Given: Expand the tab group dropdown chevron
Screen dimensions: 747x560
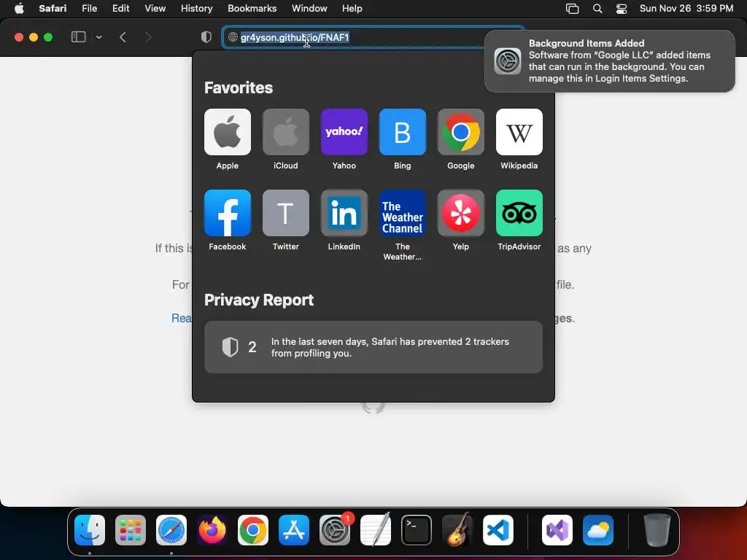Looking at the screenshot, I should click(x=99, y=37).
